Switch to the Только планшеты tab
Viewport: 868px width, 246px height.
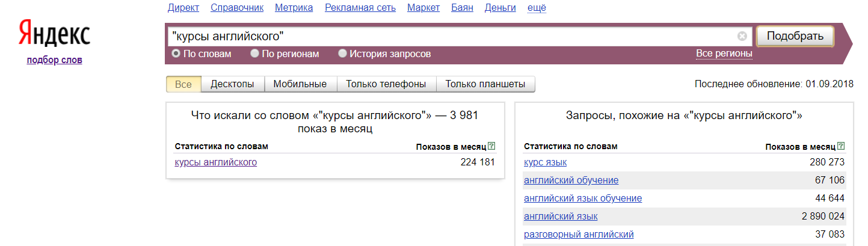click(485, 84)
